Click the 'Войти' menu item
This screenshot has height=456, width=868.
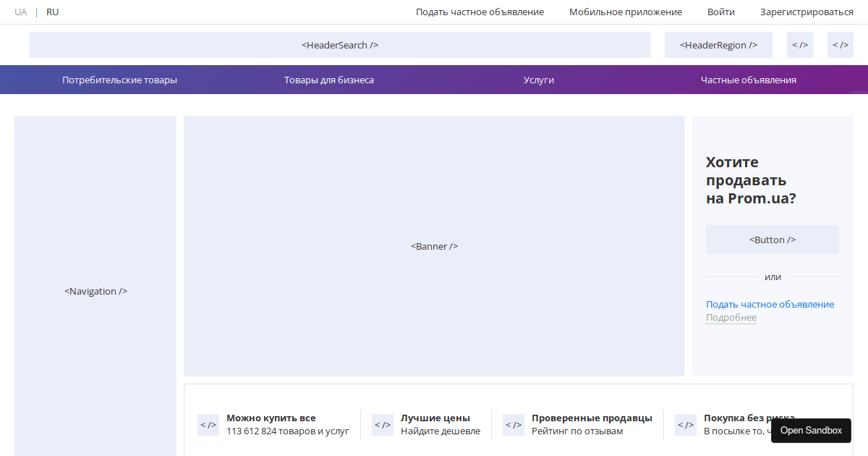[720, 12]
